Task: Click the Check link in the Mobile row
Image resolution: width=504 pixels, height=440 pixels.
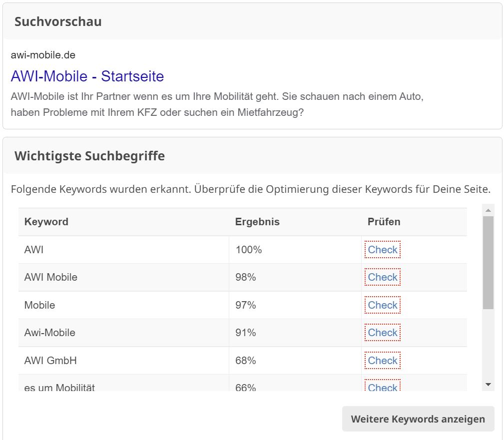Action: tap(383, 305)
